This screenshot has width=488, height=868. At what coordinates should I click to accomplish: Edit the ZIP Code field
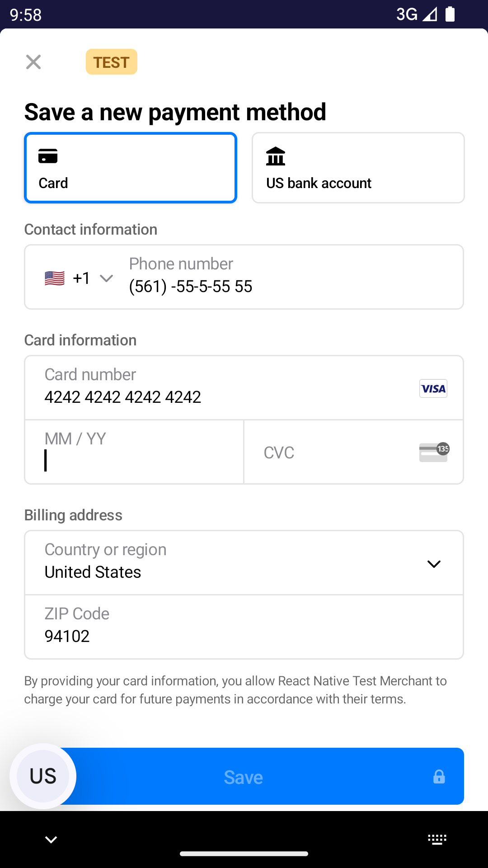tap(244, 627)
